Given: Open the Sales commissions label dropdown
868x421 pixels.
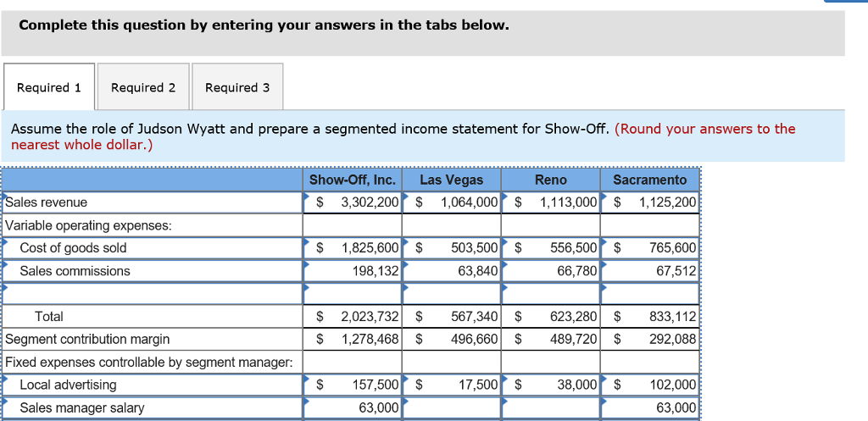Looking at the screenshot, I should (153, 271).
